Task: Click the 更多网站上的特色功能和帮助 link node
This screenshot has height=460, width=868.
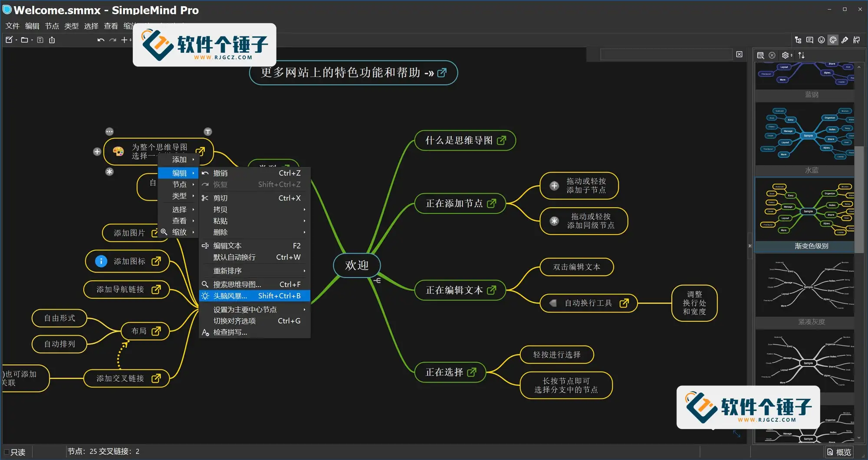Action: (x=353, y=72)
